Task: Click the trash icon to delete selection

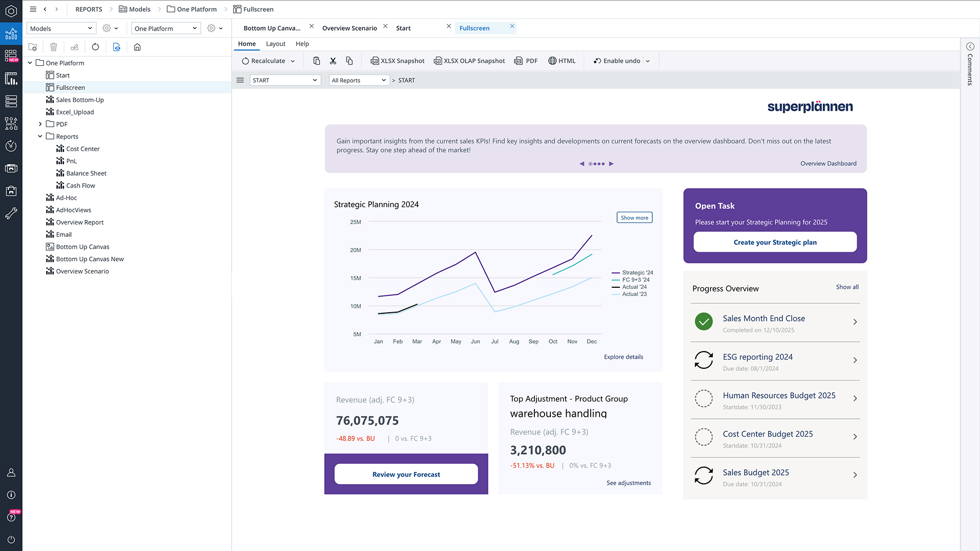Action: click(54, 47)
